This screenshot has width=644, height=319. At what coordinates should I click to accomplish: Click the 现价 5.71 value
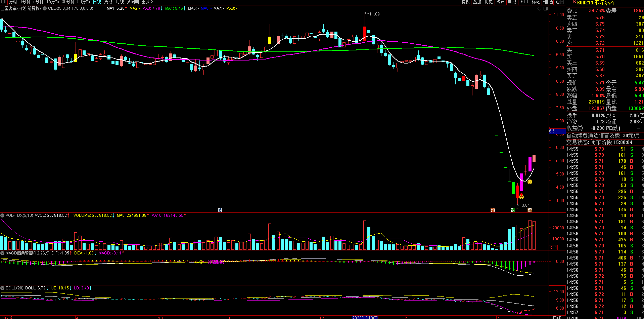(600, 83)
